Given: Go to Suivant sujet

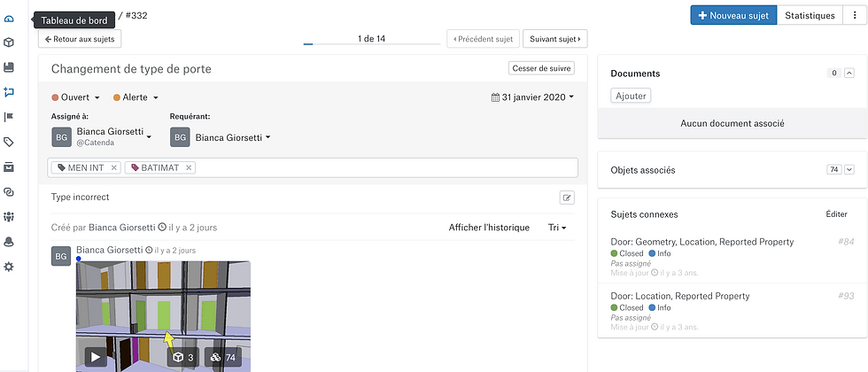Looking at the screenshot, I should click(554, 39).
